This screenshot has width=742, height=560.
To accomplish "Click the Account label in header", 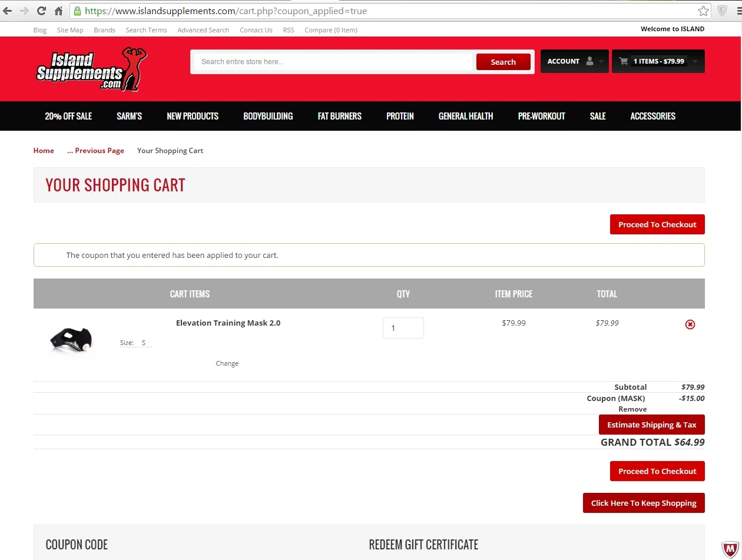I will click(x=564, y=61).
